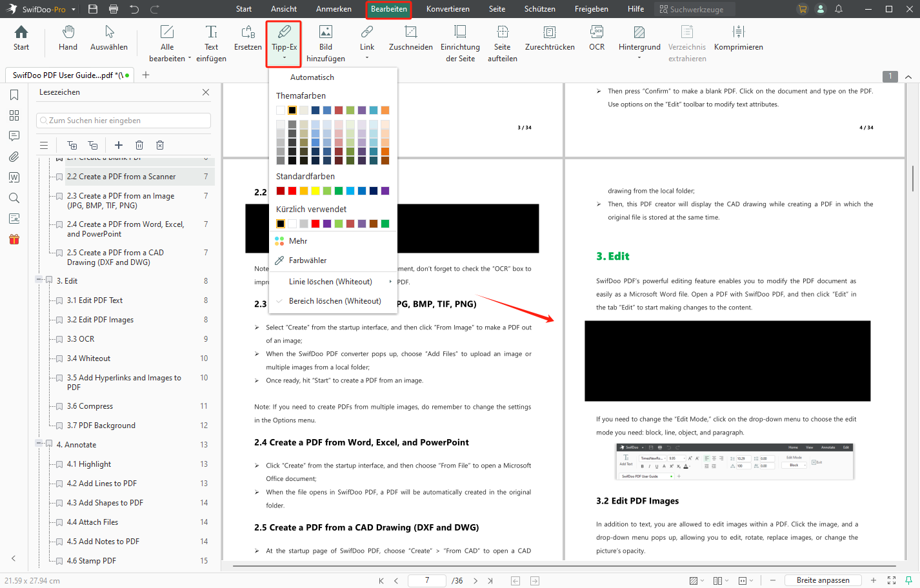The height and width of the screenshot is (588, 920).
Task: Open the search magnifier sidebar icon
Action: 14,198
